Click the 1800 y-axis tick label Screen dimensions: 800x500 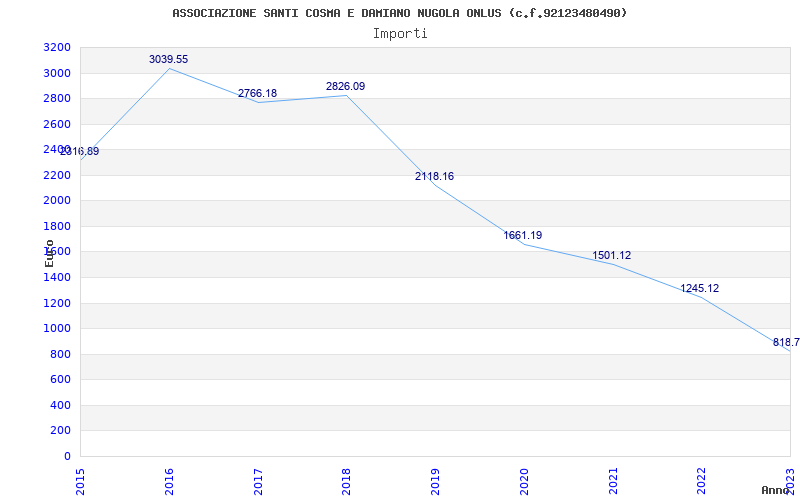[x=57, y=227]
